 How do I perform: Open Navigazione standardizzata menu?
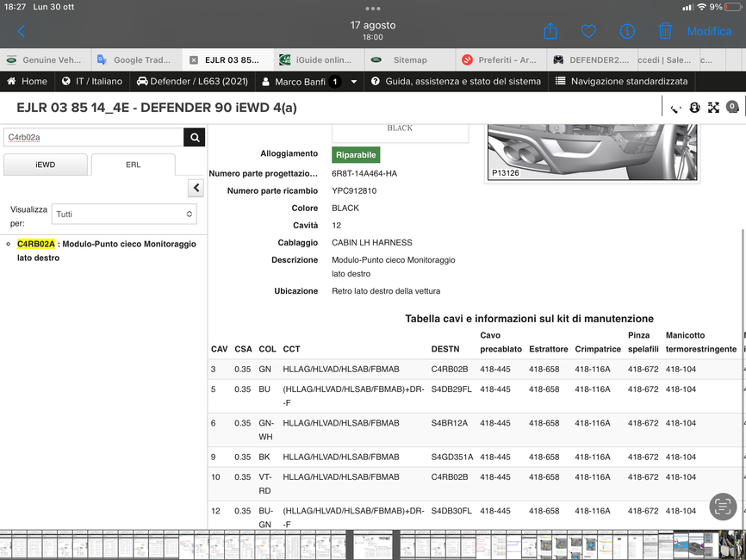pos(622,81)
